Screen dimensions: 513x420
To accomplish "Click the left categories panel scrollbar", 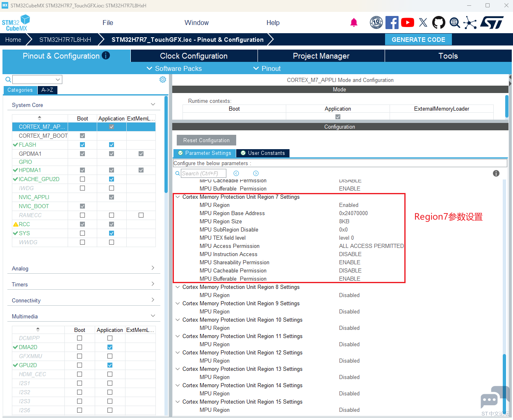I will [166, 144].
